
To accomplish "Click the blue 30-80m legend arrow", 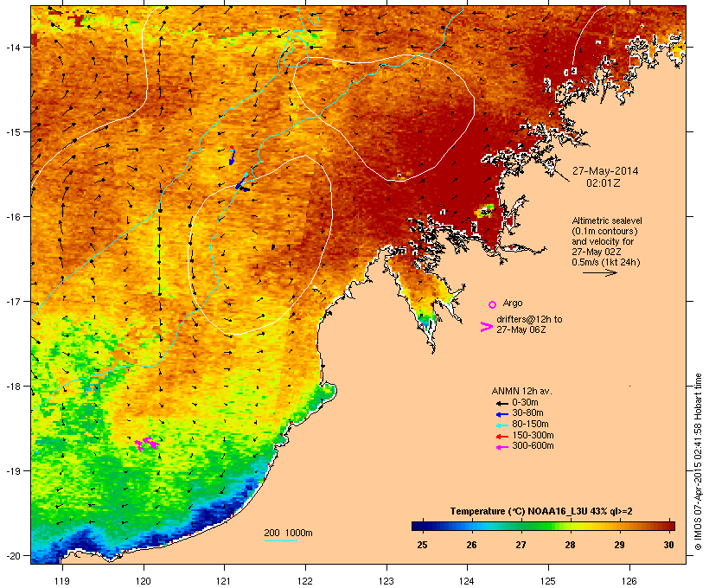I will click(x=501, y=414).
